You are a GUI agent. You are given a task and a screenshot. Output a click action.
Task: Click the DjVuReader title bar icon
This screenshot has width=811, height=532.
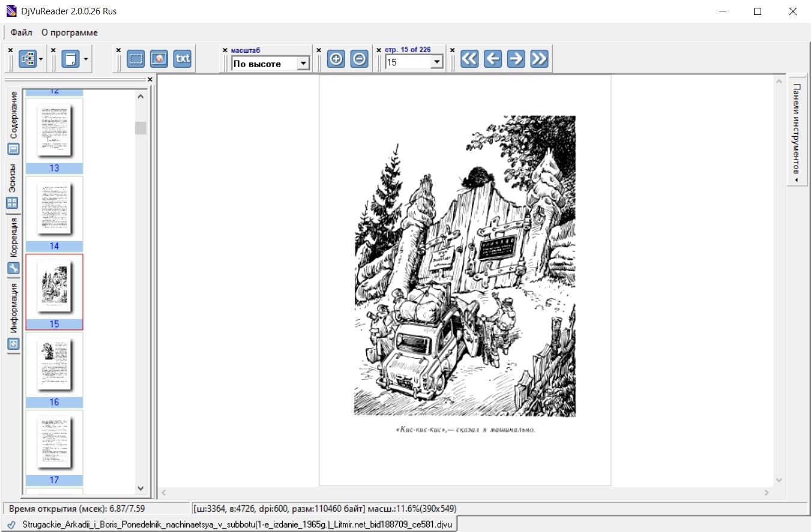click(11, 11)
